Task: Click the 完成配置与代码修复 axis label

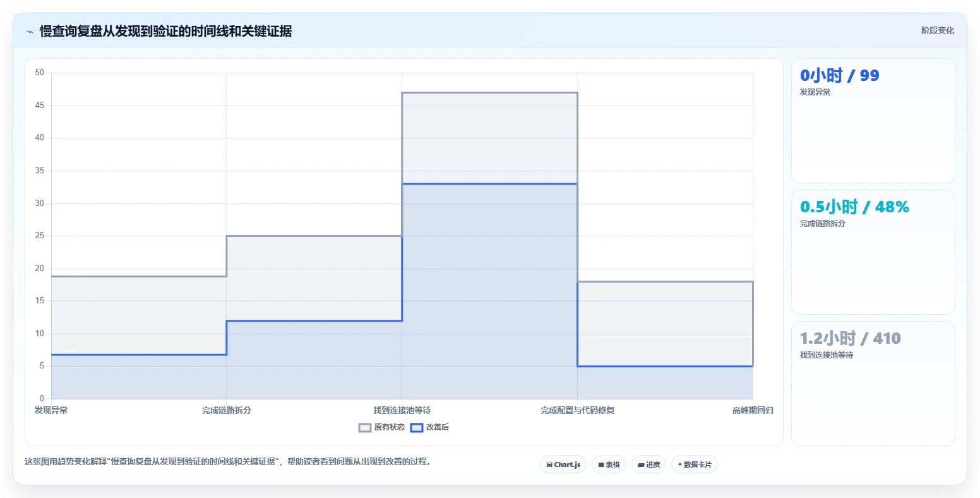Action: point(577,410)
